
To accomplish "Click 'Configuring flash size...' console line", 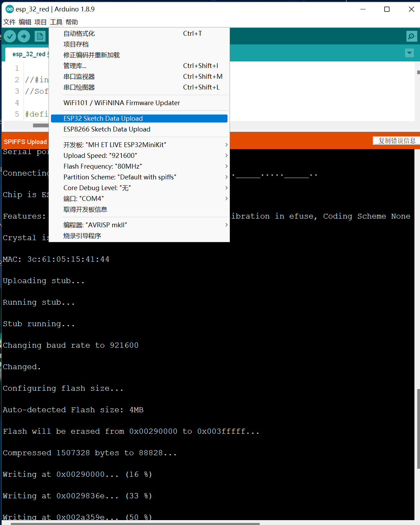I will [63, 388].
